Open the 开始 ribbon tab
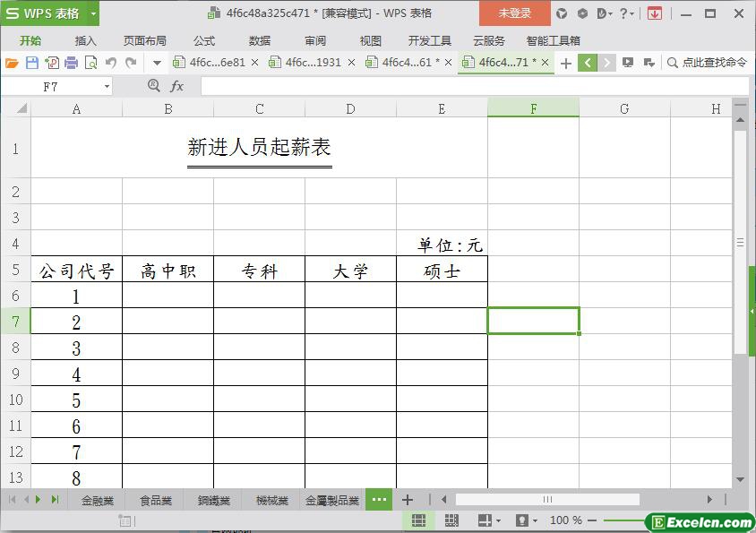 pyautogui.click(x=30, y=41)
